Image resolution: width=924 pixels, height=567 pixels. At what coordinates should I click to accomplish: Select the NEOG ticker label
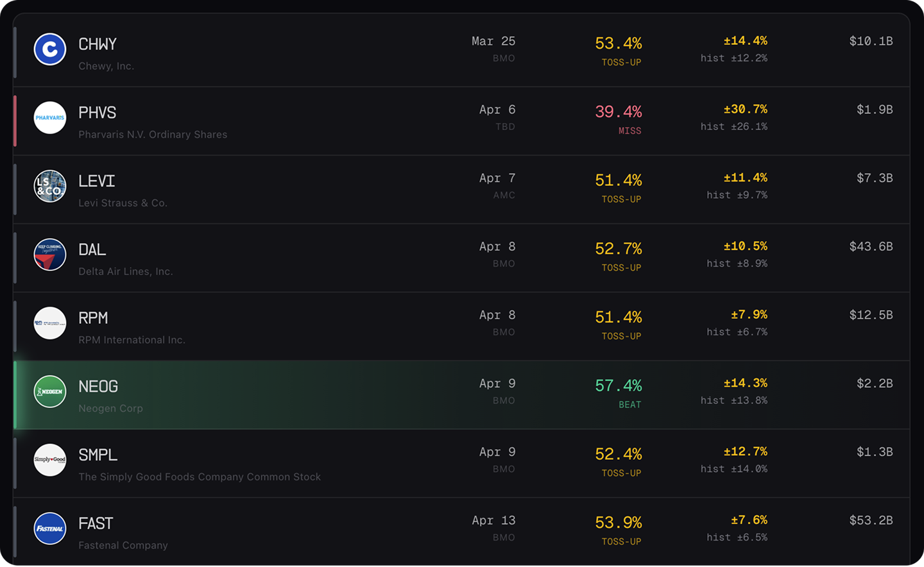pyautogui.click(x=98, y=387)
